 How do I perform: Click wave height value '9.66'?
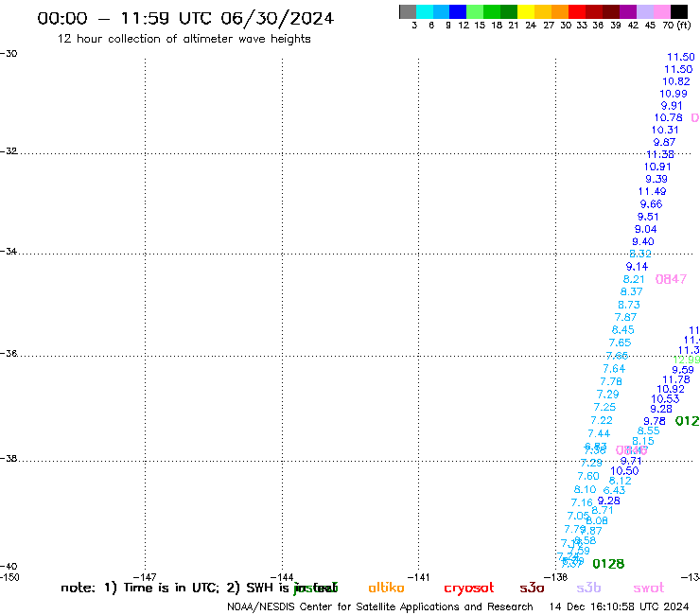[x=651, y=204]
